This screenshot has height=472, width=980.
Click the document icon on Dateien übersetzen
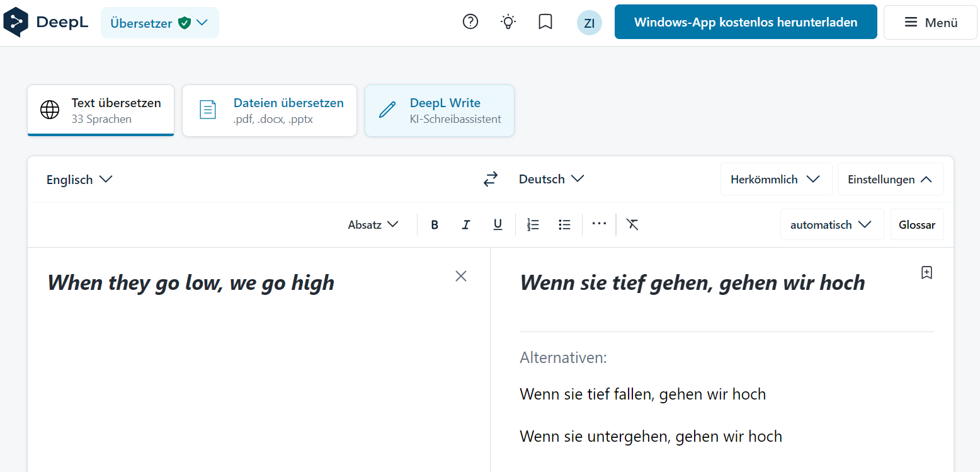tap(207, 110)
